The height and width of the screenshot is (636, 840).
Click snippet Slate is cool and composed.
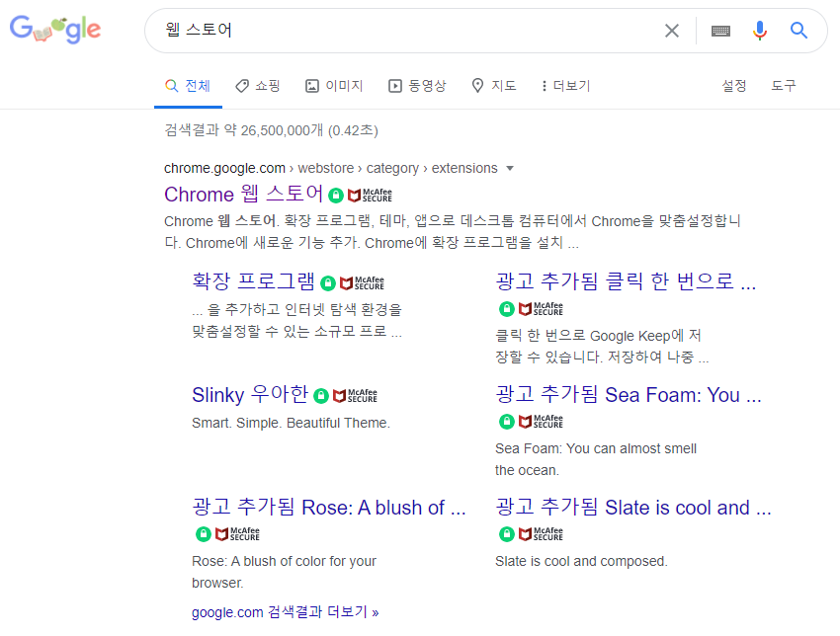(x=581, y=561)
